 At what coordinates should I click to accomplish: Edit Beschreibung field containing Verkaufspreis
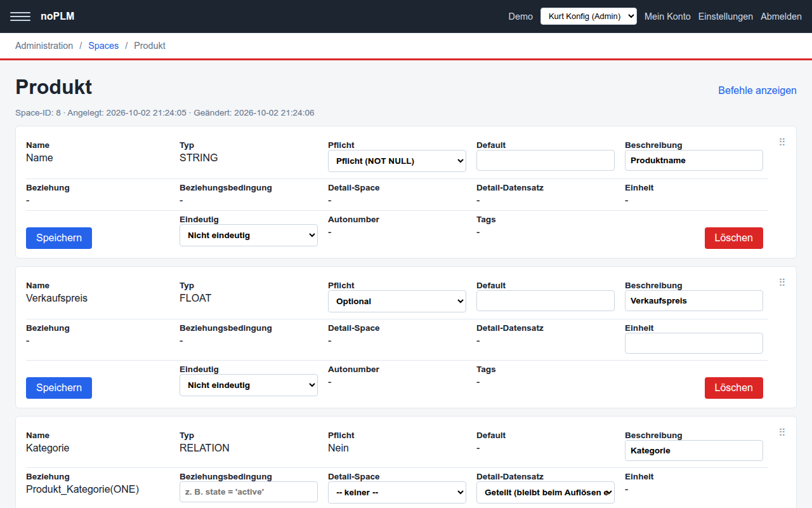694,301
